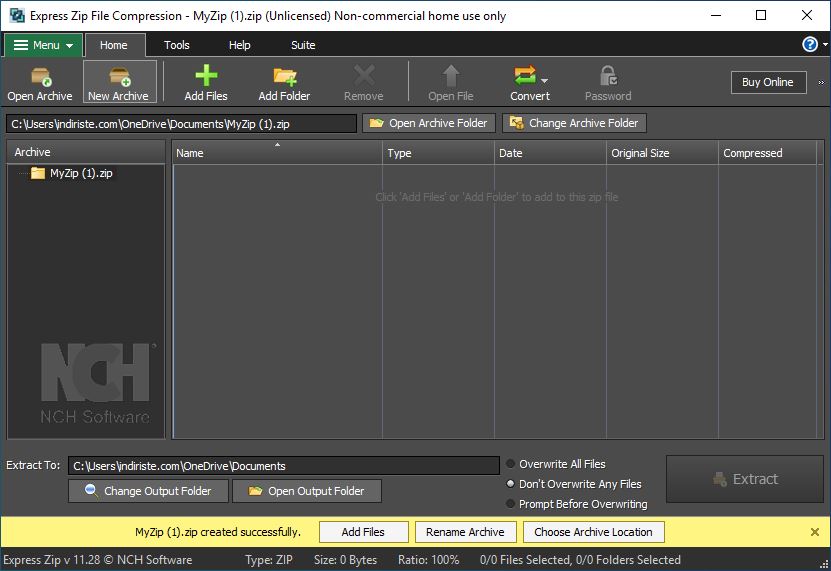Sort by Original Size column header
Screen dimensions: 831x571
(662, 153)
